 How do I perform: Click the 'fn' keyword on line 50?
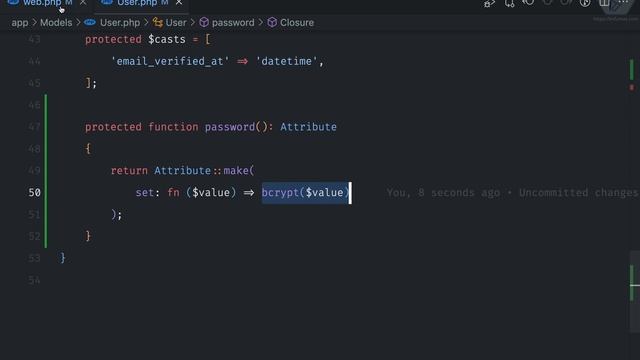[x=173, y=192]
